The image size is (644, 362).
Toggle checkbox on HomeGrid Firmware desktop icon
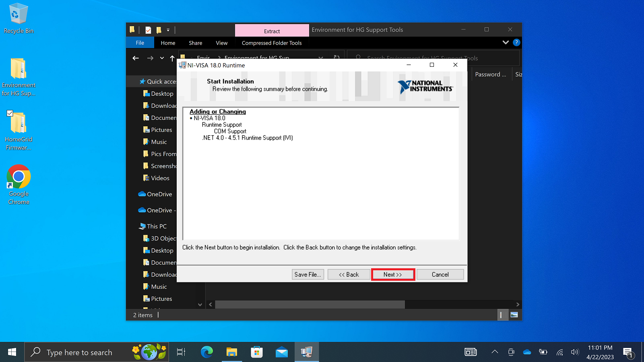pyautogui.click(x=10, y=113)
